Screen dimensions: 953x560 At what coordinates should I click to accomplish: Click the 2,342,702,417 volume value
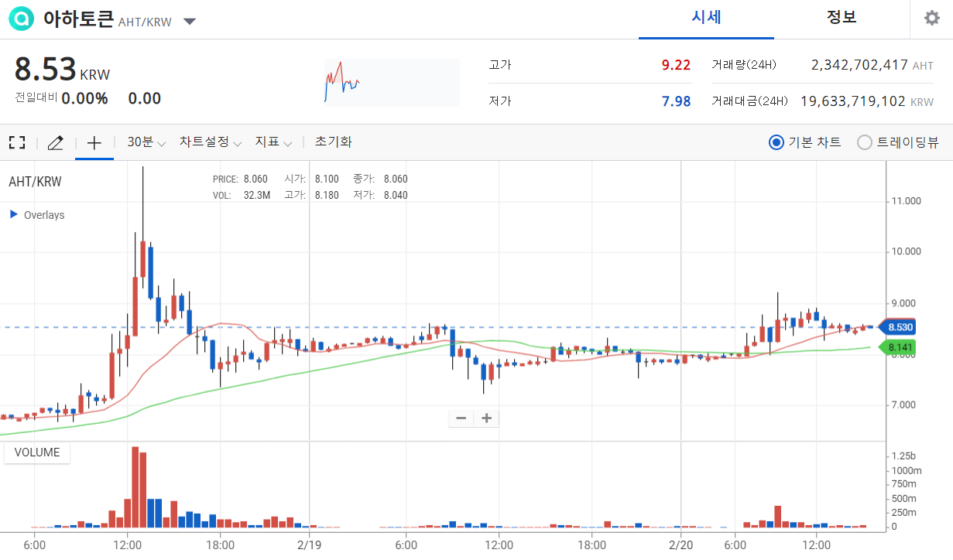pyautogui.click(x=859, y=65)
